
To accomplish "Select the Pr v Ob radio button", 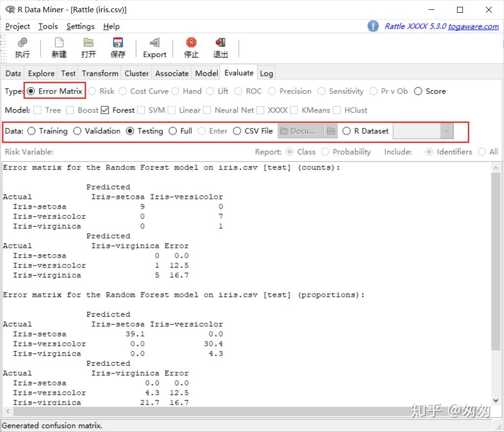I will point(373,92).
